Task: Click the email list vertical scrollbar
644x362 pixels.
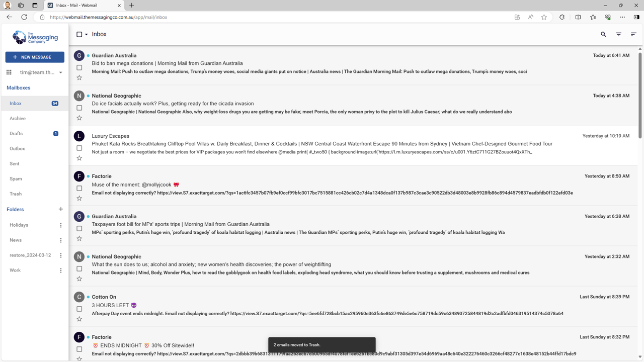Action: coord(640,96)
